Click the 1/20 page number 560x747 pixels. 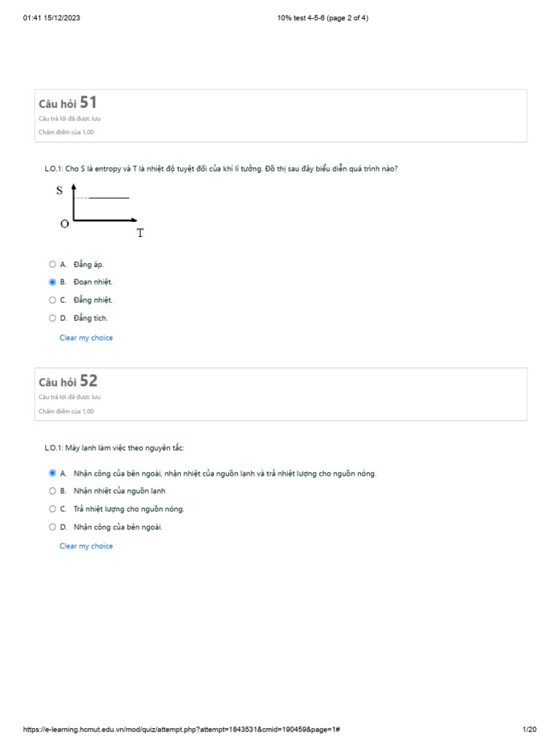(529, 729)
